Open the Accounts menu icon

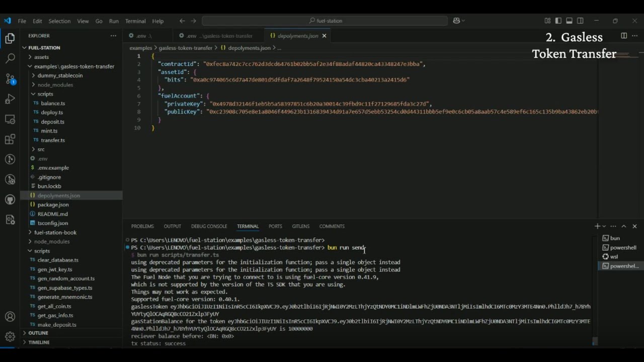(10, 317)
